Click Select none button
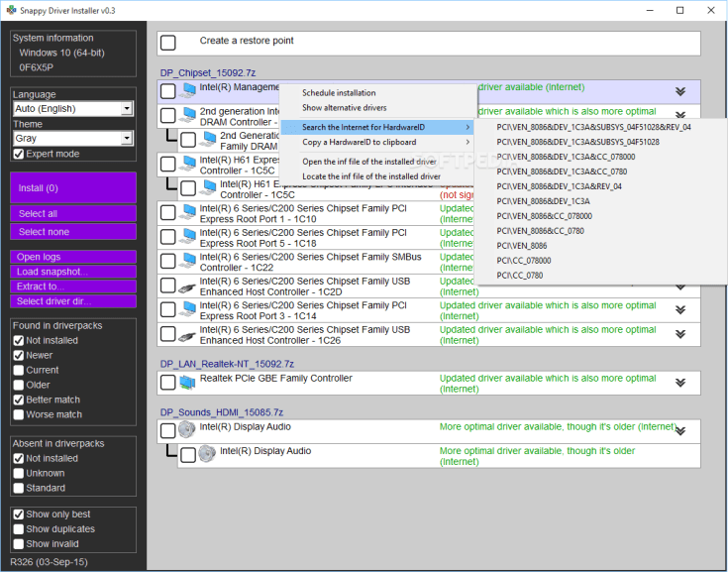This screenshot has width=728, height=572. [x=73, y=232]
